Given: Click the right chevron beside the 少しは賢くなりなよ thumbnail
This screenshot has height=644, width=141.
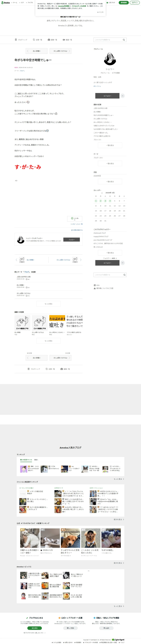Looking at the screenshot, I should click(81, 260).
